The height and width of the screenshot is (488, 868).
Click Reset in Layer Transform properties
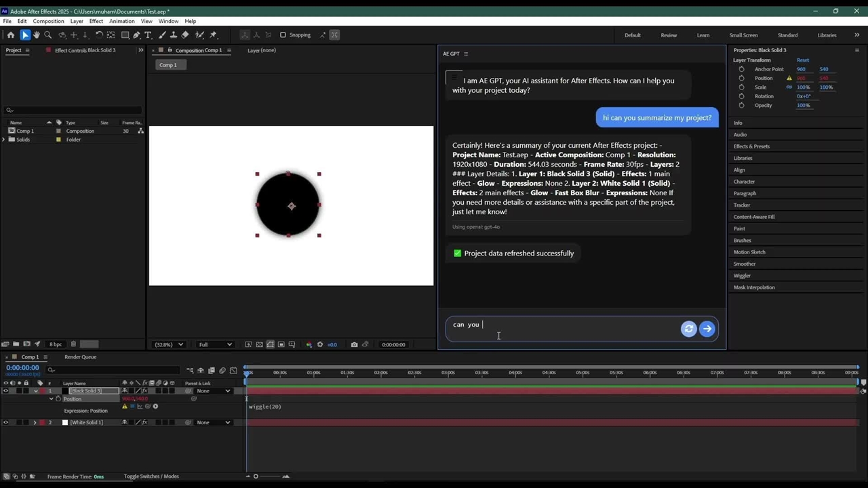[x=802, y=60]
